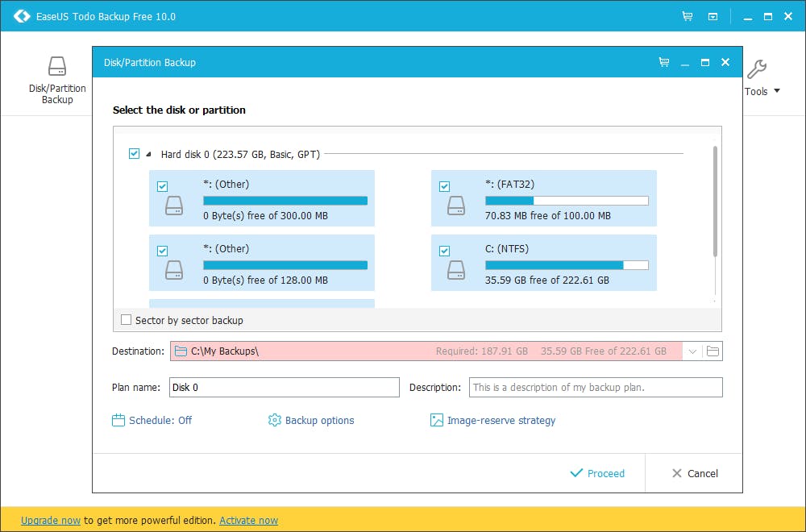Open Schedule: Off settings

click(x=160, y=421)
